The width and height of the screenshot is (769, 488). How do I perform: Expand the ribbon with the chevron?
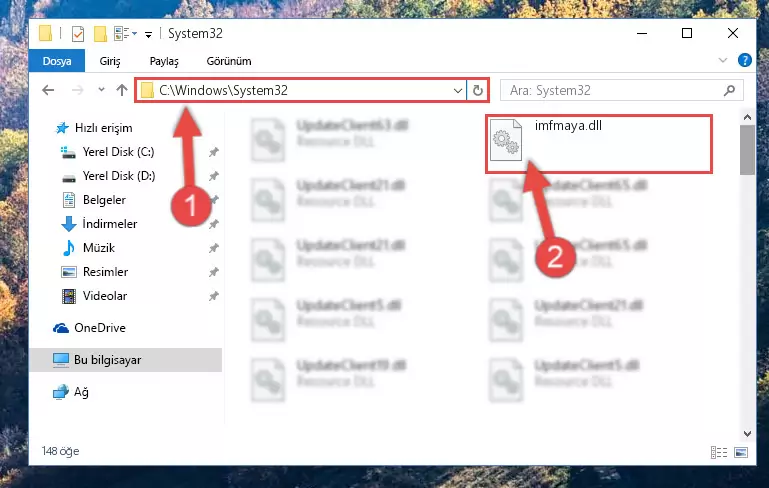[722, 60]
